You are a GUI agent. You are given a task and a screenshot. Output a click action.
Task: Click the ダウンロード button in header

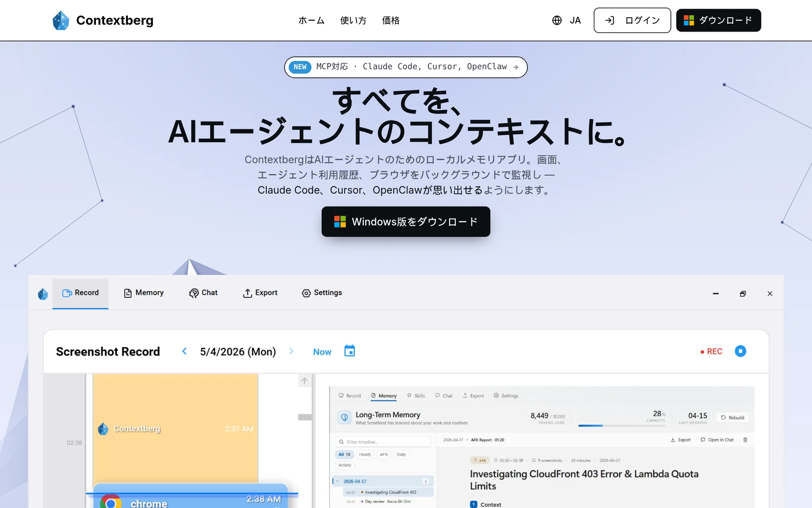pyautogui.click(x=719, y=20)
